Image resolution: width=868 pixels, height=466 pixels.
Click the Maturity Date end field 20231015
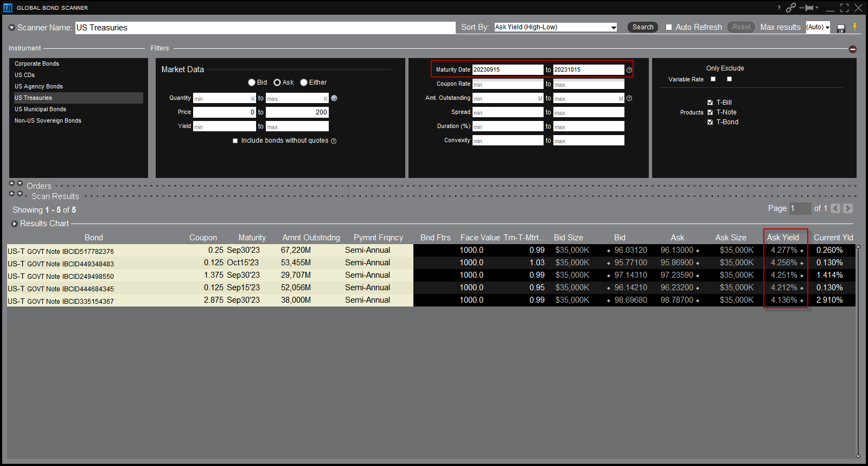[x=589, y=69]
